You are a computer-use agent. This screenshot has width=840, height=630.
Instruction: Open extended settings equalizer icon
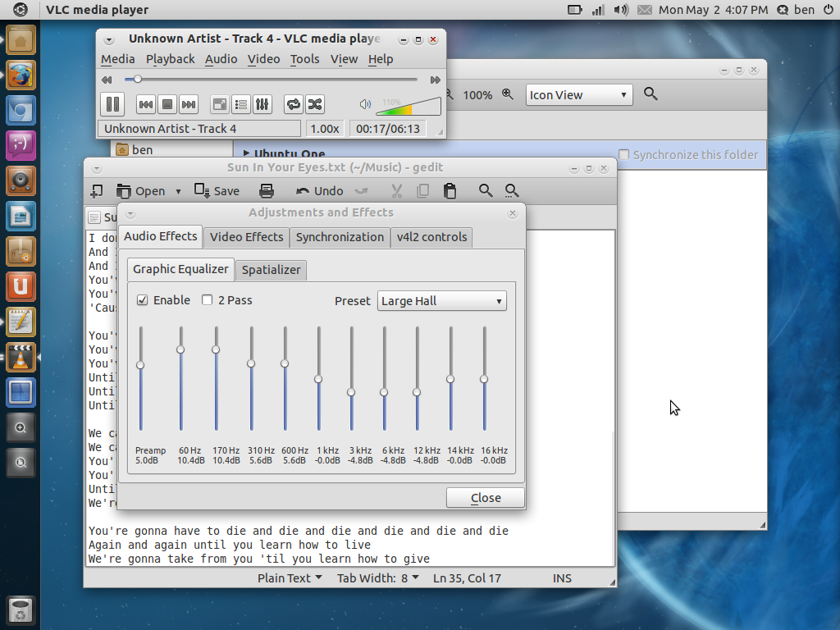click(262, 104)
